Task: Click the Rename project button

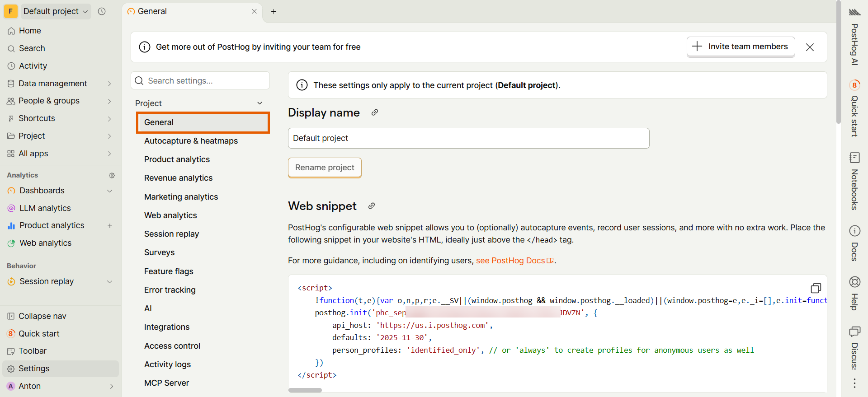Action: point(325,168)
